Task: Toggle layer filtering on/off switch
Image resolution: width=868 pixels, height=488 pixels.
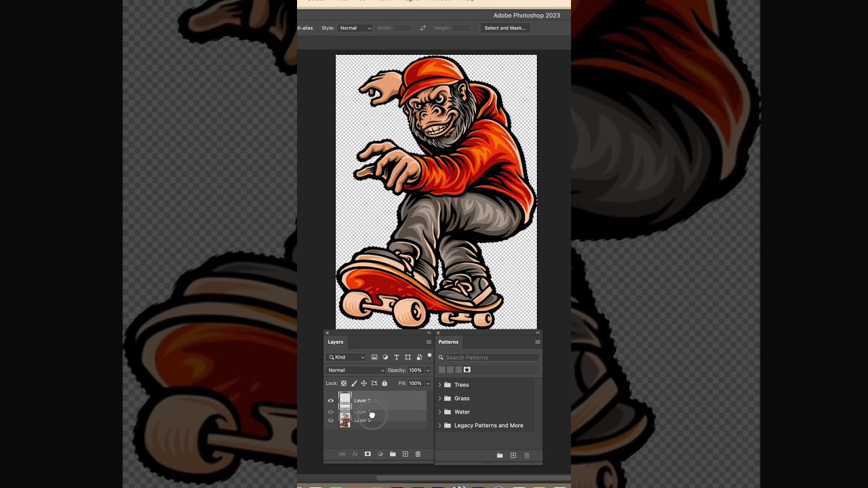Action: pyautogui.click(x=429, y=356)
